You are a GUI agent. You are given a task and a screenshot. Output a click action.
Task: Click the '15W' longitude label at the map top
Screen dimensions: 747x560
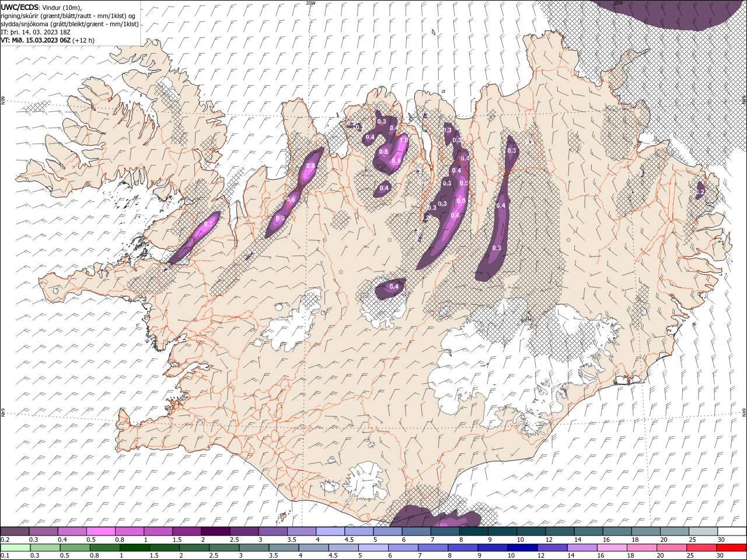(x=618, y=3)
